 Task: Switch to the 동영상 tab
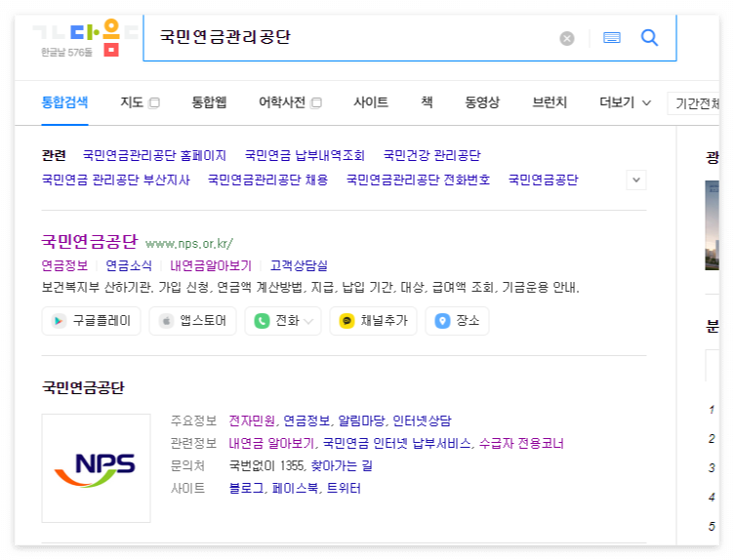coord(482,102)
